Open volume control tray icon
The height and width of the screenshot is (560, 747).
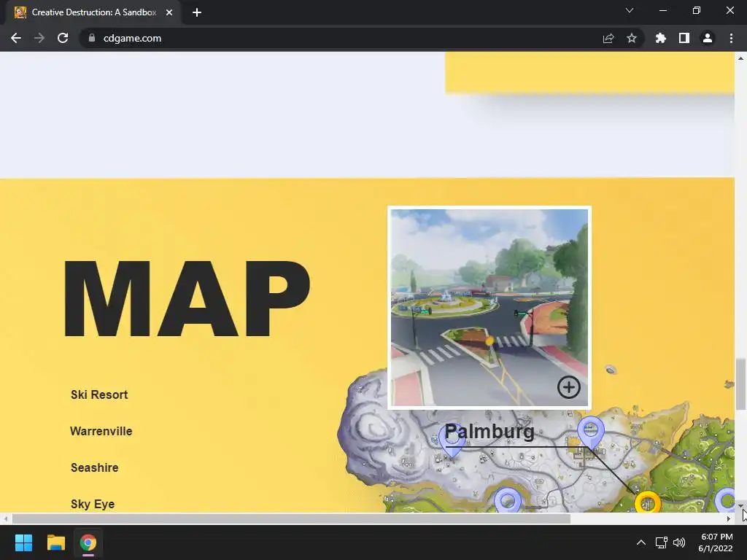coord(679,542)
